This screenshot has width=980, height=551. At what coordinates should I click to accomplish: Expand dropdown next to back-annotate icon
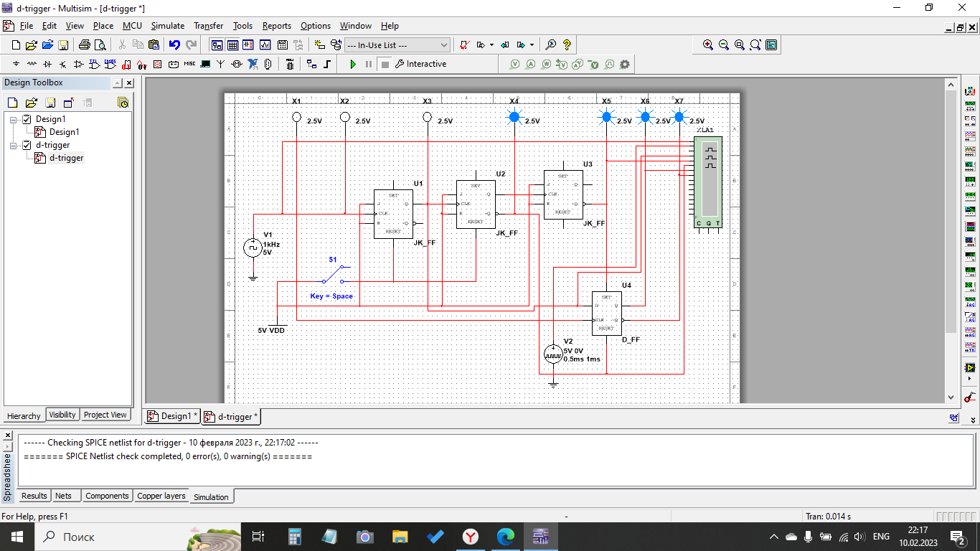(532, 45)
